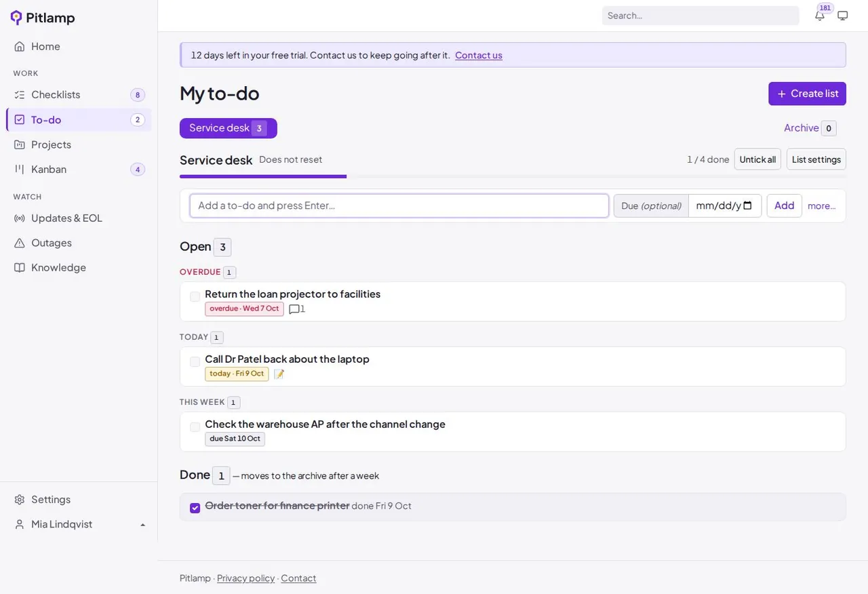Click the '1 / 4 done' counter text
The image size is (868, 594).
point(708,159)
